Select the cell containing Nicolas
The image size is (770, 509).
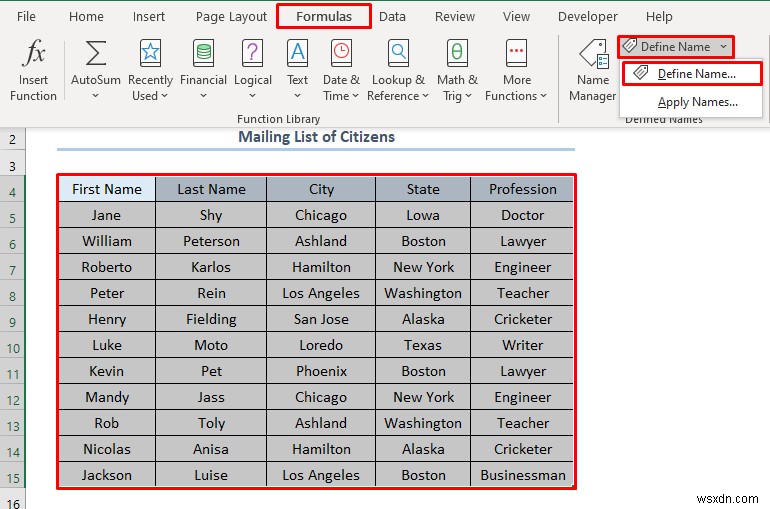(x=107, y=449)
